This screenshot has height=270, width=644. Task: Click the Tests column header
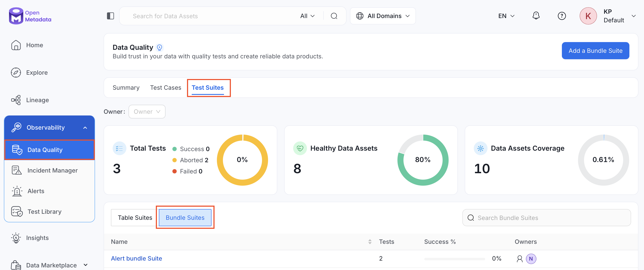click(386, 241)
